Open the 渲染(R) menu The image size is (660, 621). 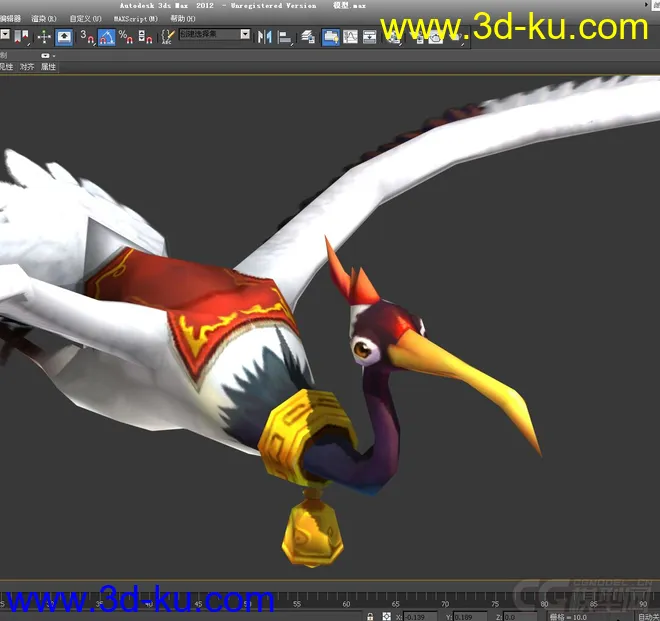tap(44, 19)
